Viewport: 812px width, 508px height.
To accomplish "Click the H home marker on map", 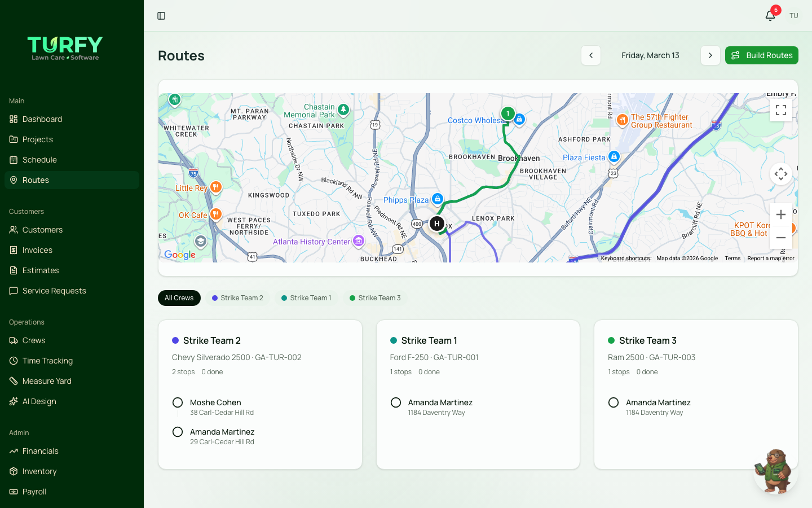I will point(436,224).
